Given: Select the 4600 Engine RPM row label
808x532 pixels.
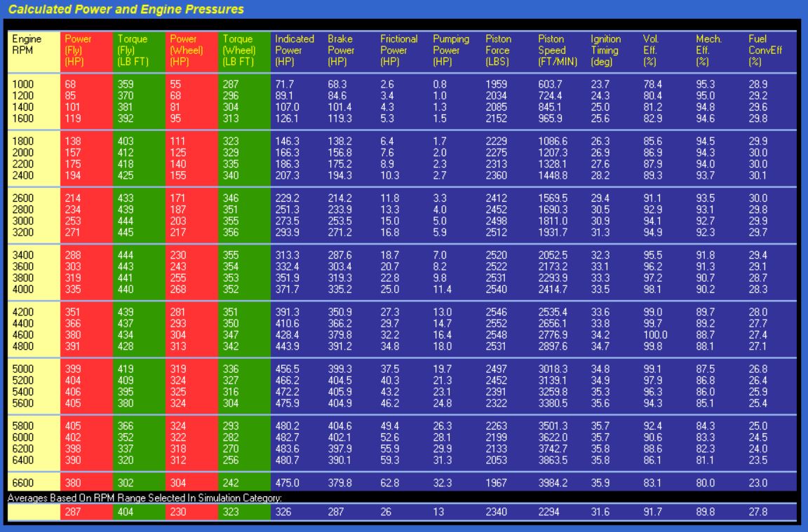Looking at the screenshot, I should [22, 335].
